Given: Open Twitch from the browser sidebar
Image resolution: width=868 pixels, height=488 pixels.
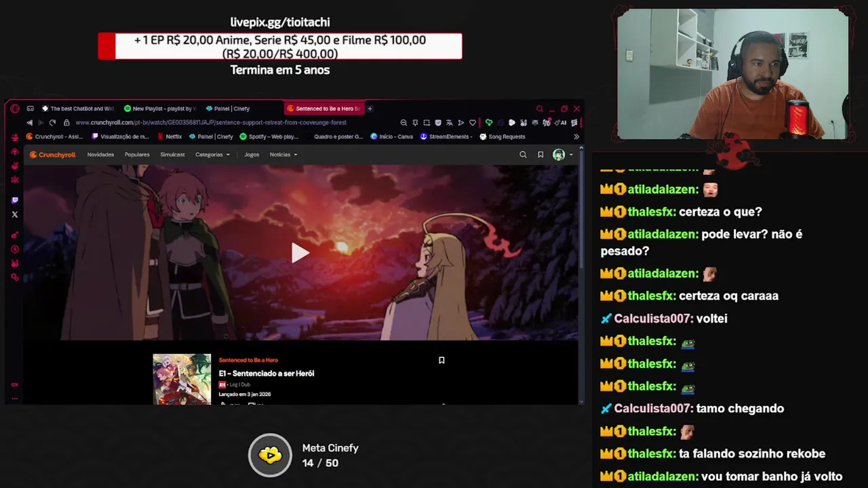Looking at the screenshot, I should [x=15, y=200].
